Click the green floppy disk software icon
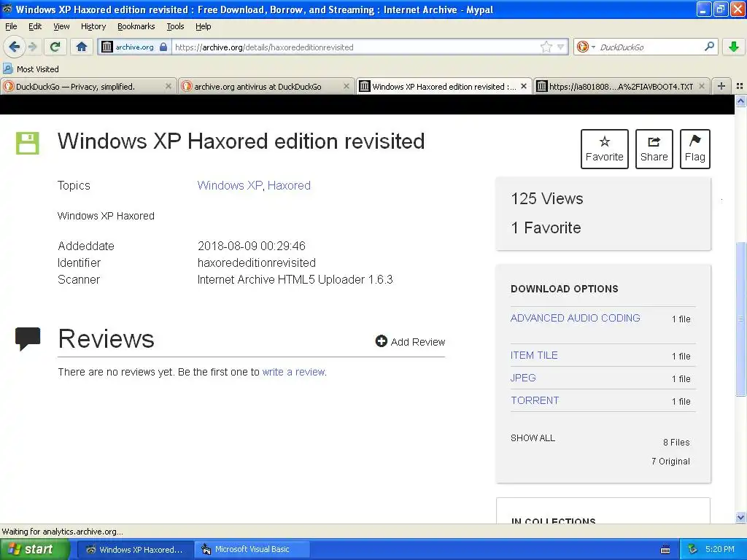The width and height of the screenshot is (747, 560). click(x=28, y=144)
